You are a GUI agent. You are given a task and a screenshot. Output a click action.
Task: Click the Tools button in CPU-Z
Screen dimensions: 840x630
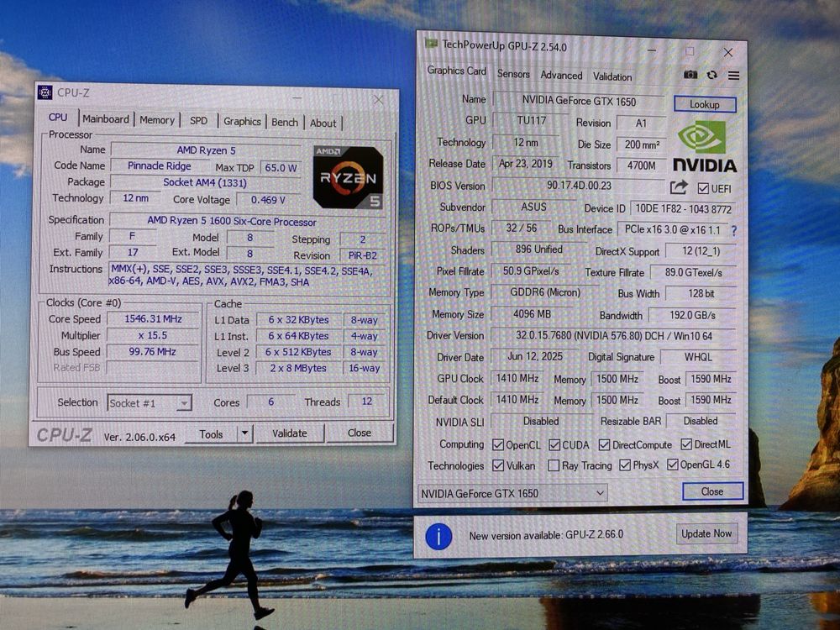[x=211, y=434]
